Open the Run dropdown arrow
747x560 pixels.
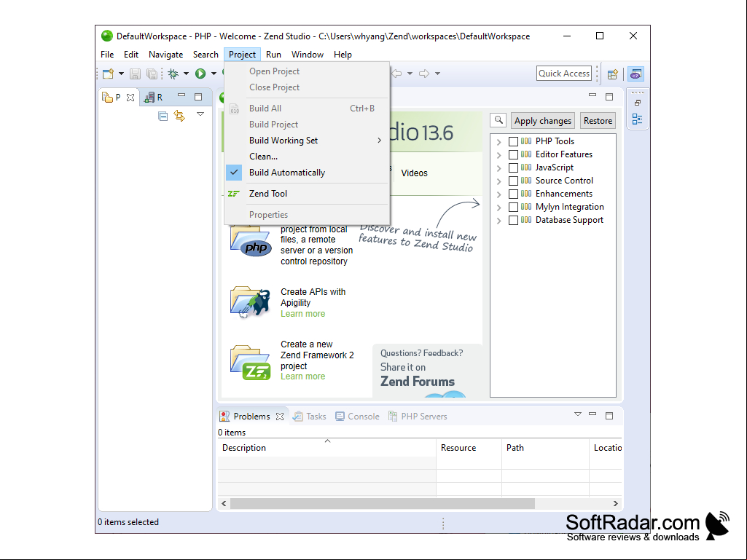pyautogui.click(x=214, y=74)
